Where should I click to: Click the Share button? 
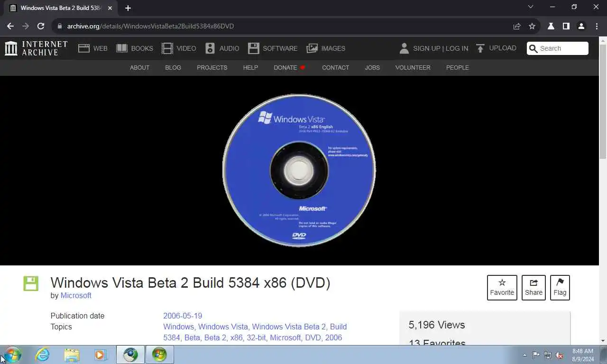pos(533,288)
